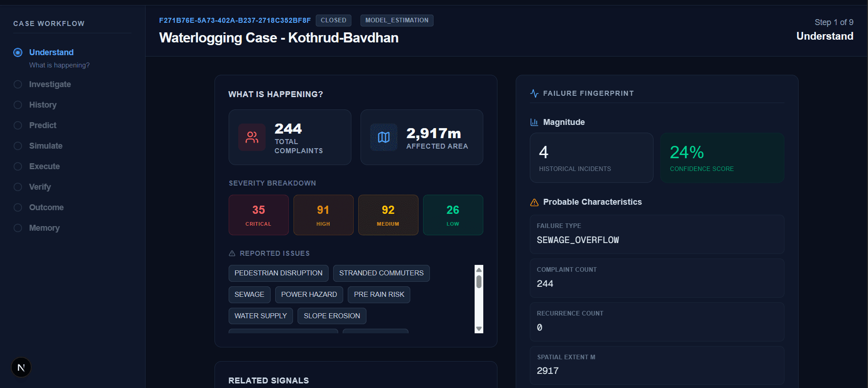The image size is (868, 388).
Task: Click the 4 historical incidents card
Action: (x=591, y=158)
